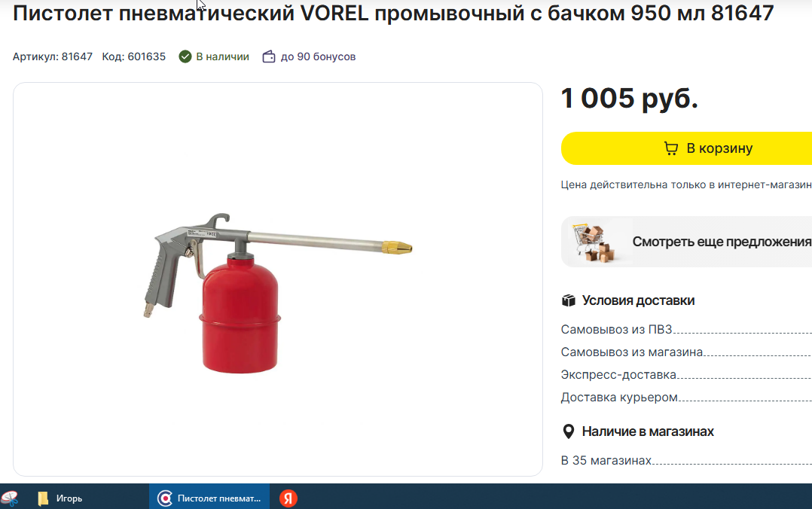Screen dimensions: 812x509
Task: Click the Самовывоз из ПВЗ delivery option
Action: [x=687, y=329]
